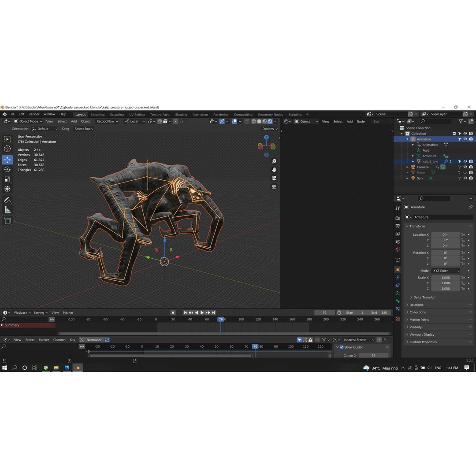The width and height of the screenshot is (476, 476).
Task: Click the viewport zoom magnifier icon
Action: (x=274, y=161)
